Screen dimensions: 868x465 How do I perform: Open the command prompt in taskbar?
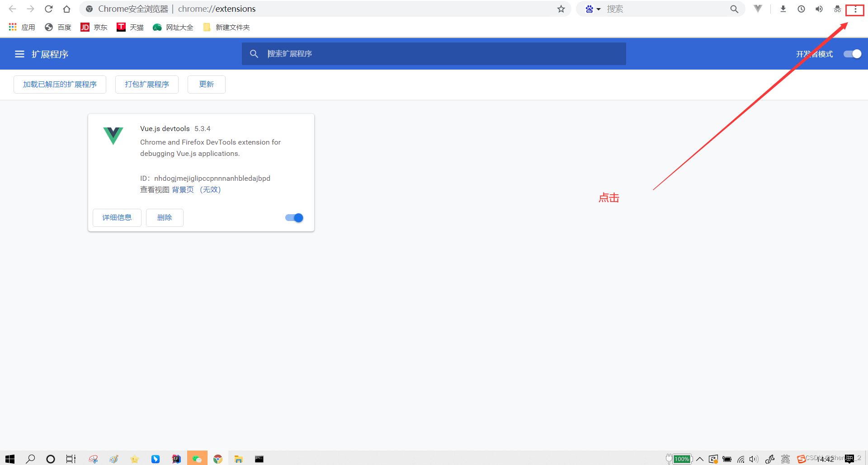[x=259, y=459]
